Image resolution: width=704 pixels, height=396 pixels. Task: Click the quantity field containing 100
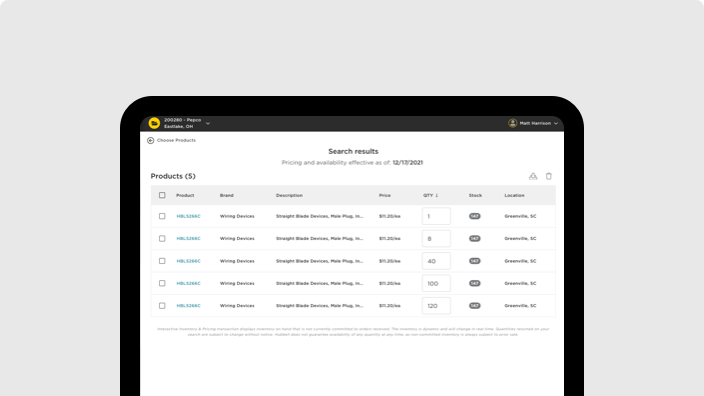(x=436, y=283)
